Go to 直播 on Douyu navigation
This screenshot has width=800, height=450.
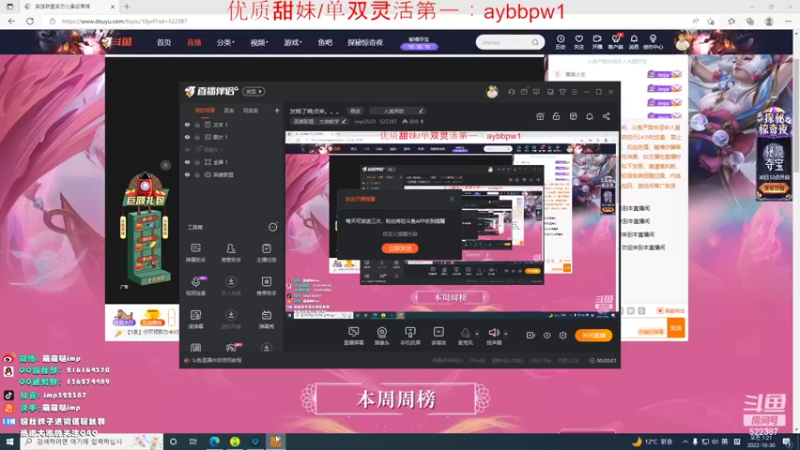coord(194,42)
